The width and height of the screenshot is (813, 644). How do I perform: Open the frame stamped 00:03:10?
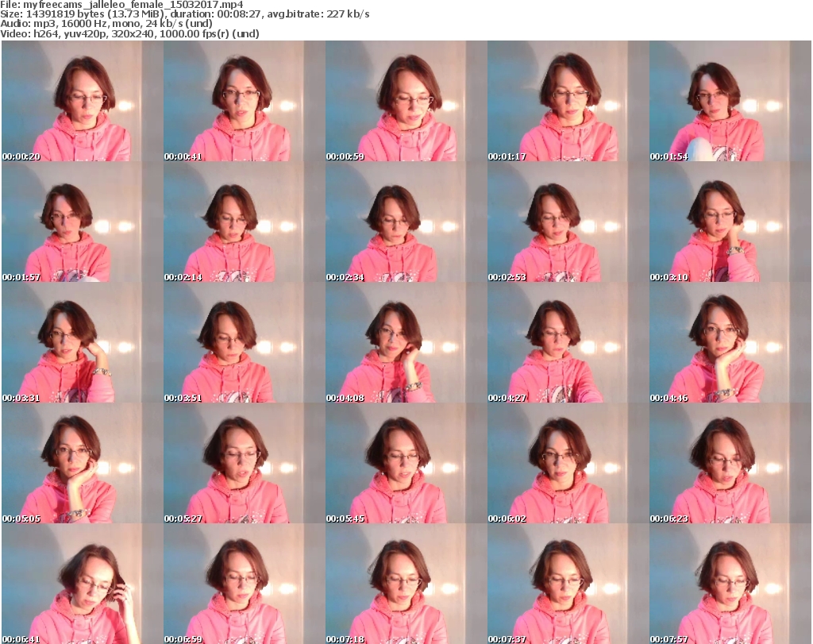pyautogui.click(x=730, y=222)
